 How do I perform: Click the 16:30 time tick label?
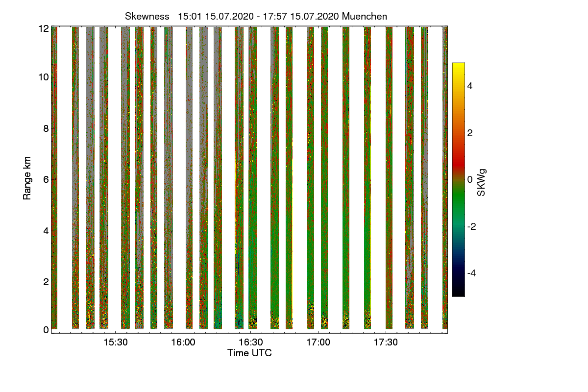tap(250, 342)
